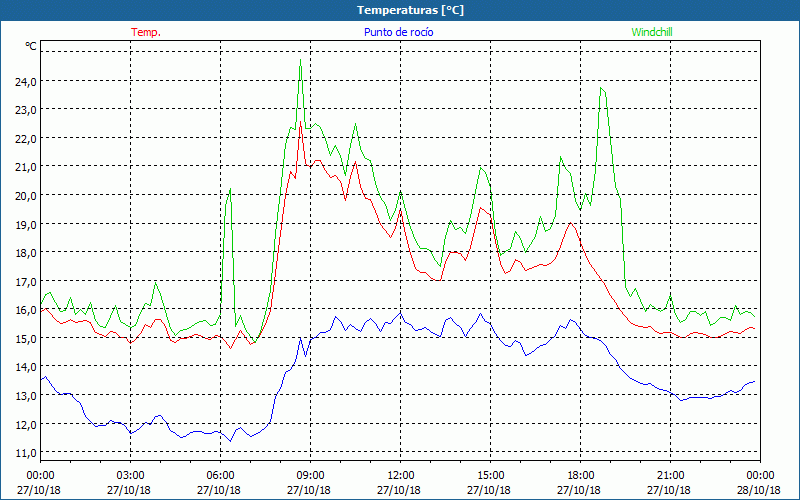Viewport: 800px width, 500px height.
Task: Click the Temperaturas [°C] title bar
Action: [400, 10]
